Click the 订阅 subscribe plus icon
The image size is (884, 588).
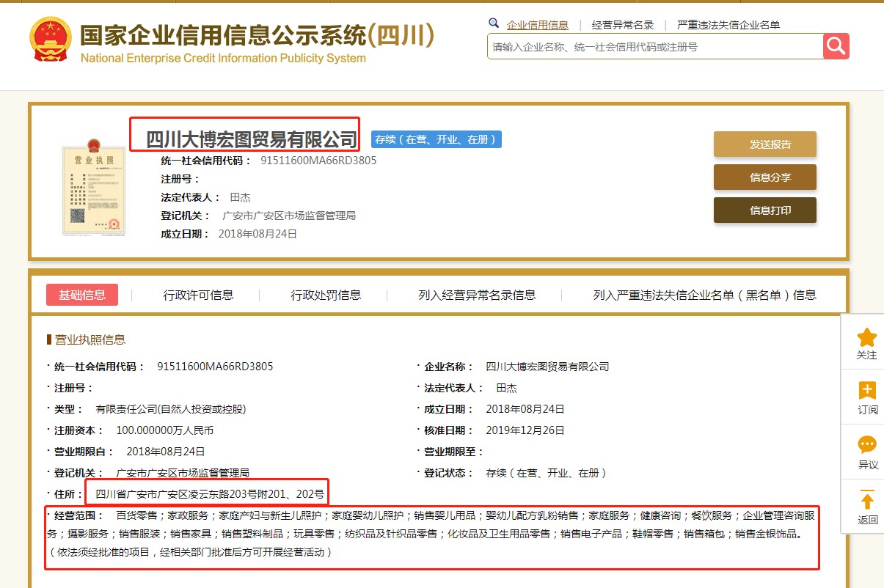(x=866, y=392)
